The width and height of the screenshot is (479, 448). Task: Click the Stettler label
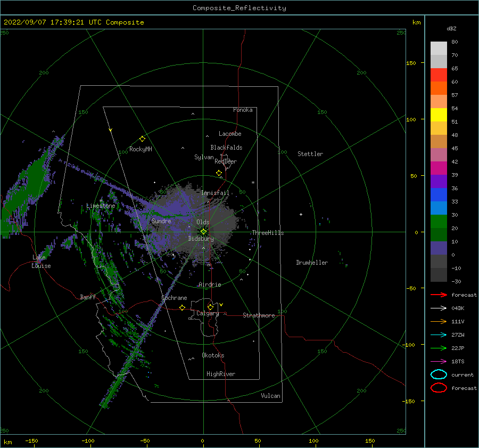[x=310, y=154]
